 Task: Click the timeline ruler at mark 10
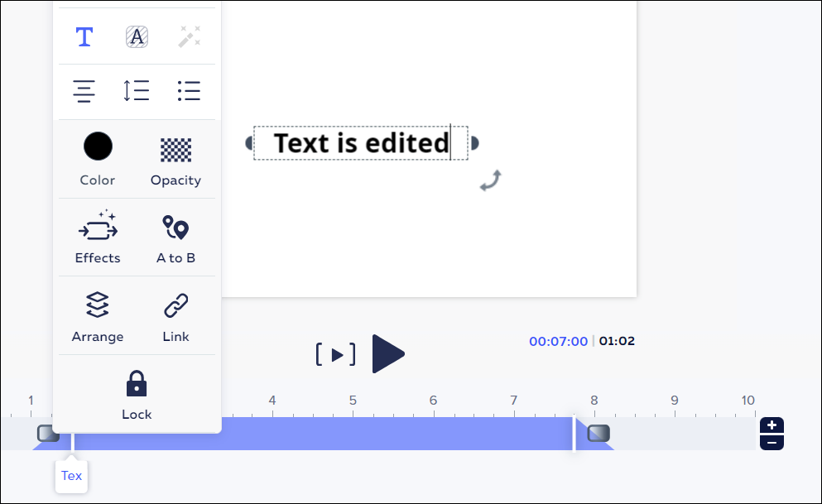748,401
